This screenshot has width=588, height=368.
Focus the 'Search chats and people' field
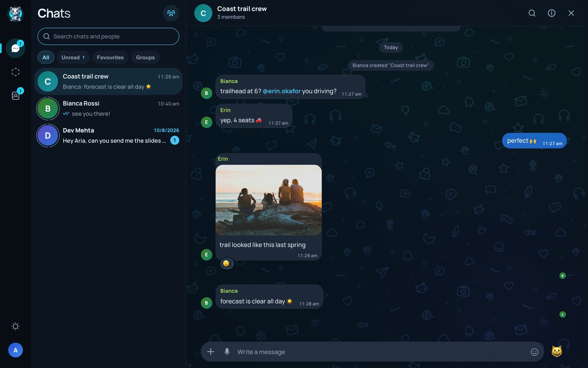point(108,36)
